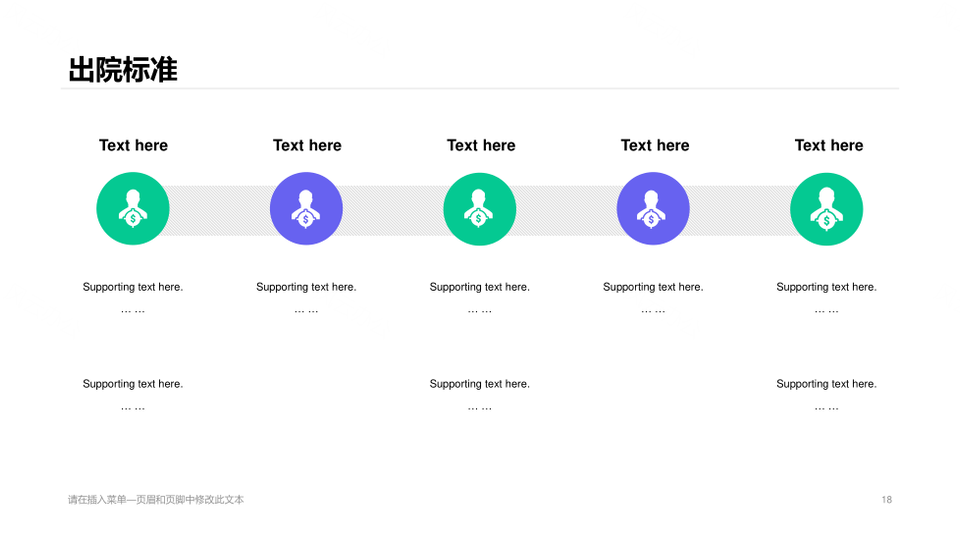
Task: Select the fourth circle icon, in purple
Action: tap(653, 209)
